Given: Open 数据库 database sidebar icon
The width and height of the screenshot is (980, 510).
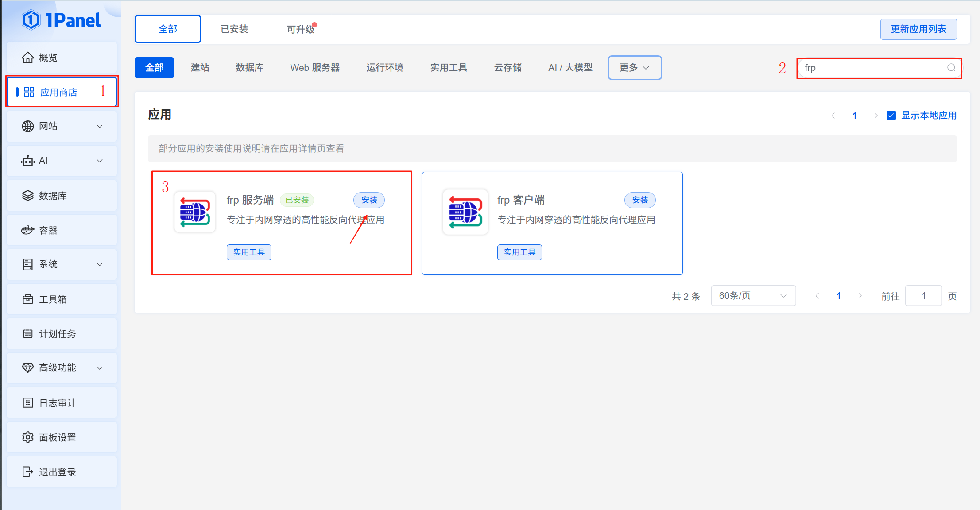Looking at the screenshot, I should 28,196.
